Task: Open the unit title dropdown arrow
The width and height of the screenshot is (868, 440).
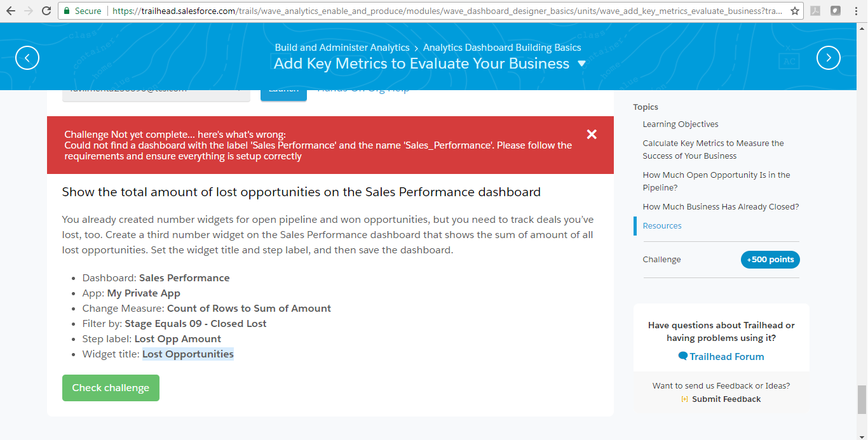Action: pyautogui.click(x=582, y=63)
